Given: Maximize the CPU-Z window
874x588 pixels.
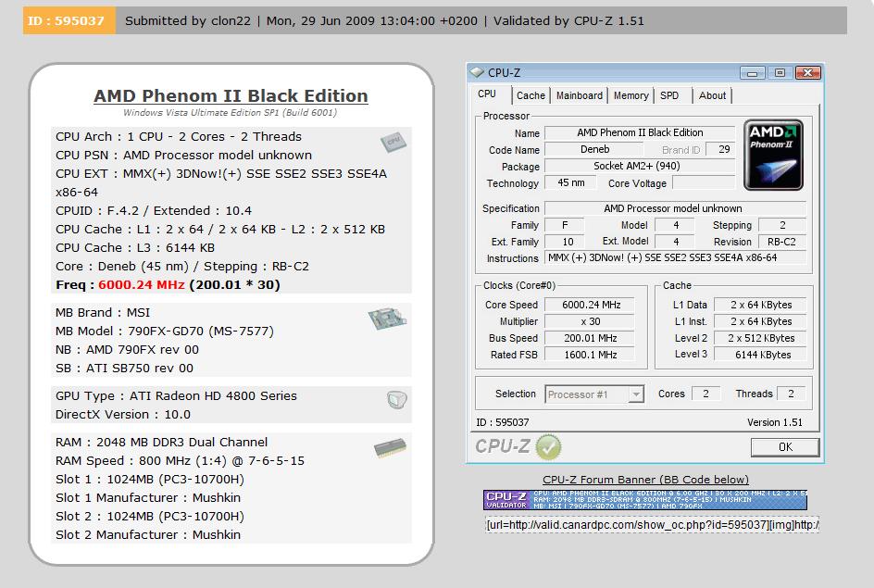Looking at the screenshot, I should pyautogui.click(x=780, y=73).
